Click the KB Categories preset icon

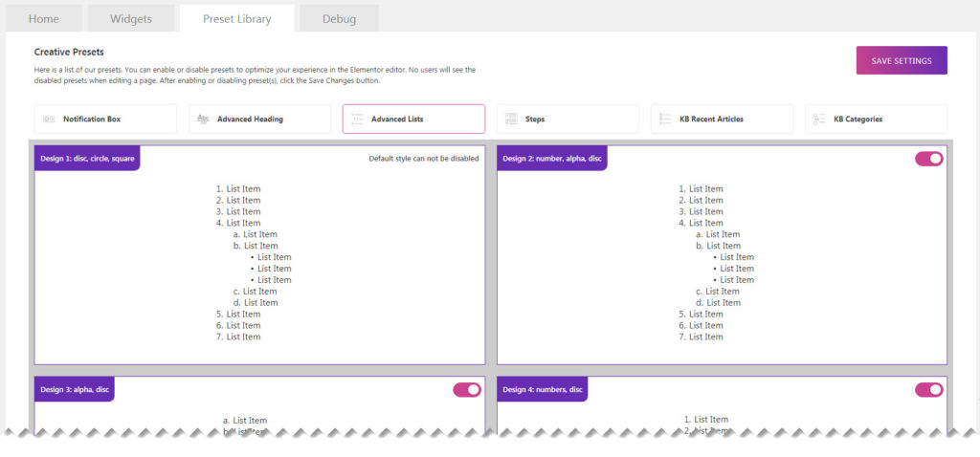pos(819,120)
